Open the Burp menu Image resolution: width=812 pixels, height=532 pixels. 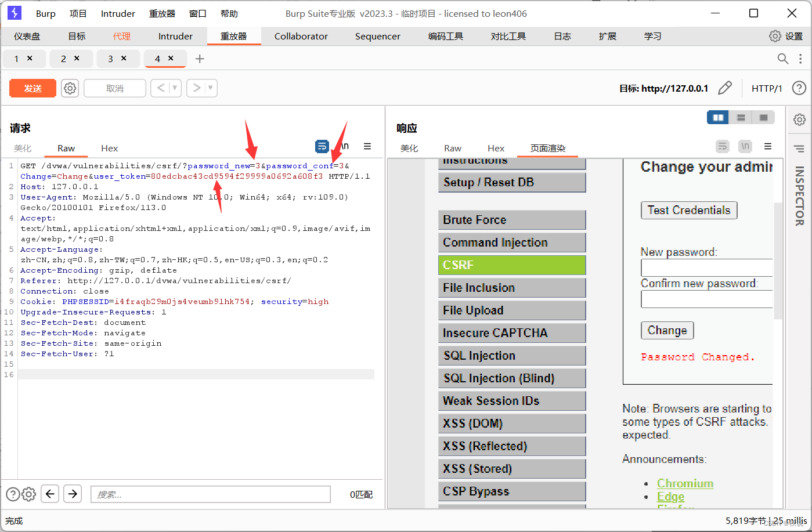click(46, 13)
